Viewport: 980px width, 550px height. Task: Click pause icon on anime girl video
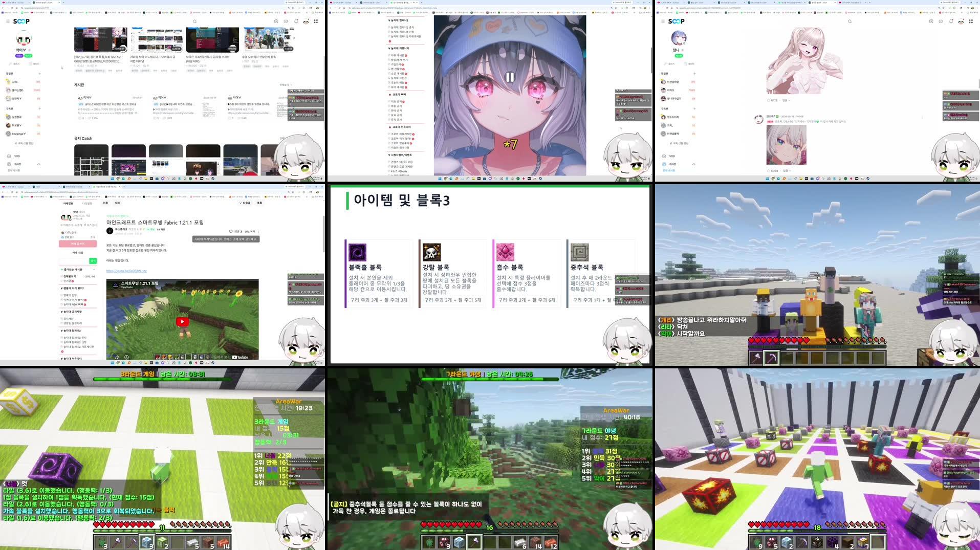[x=510, y=77]
